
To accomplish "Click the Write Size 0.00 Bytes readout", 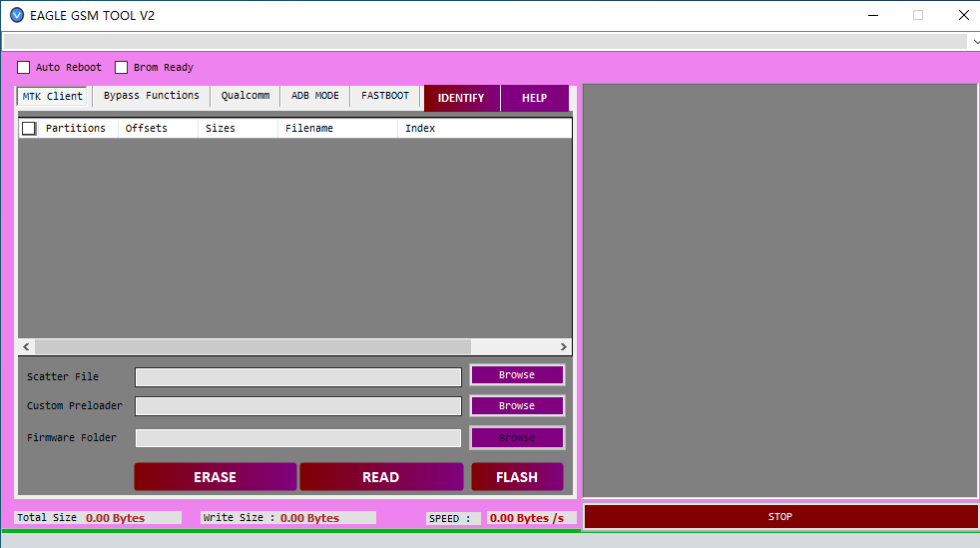I will (309, 518).
